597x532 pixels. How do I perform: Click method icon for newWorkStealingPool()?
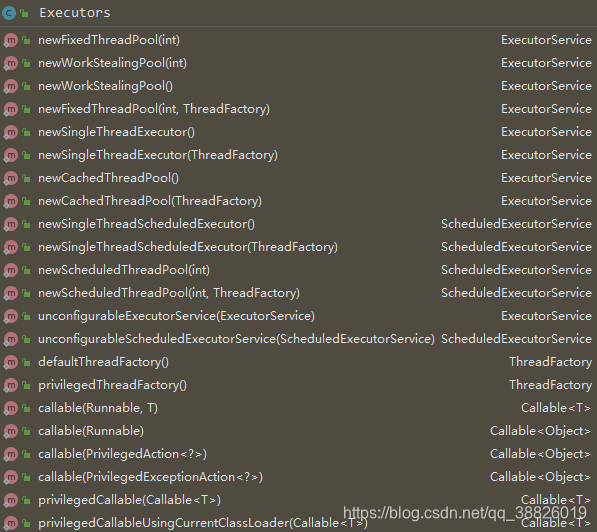(x=11, y=86)
